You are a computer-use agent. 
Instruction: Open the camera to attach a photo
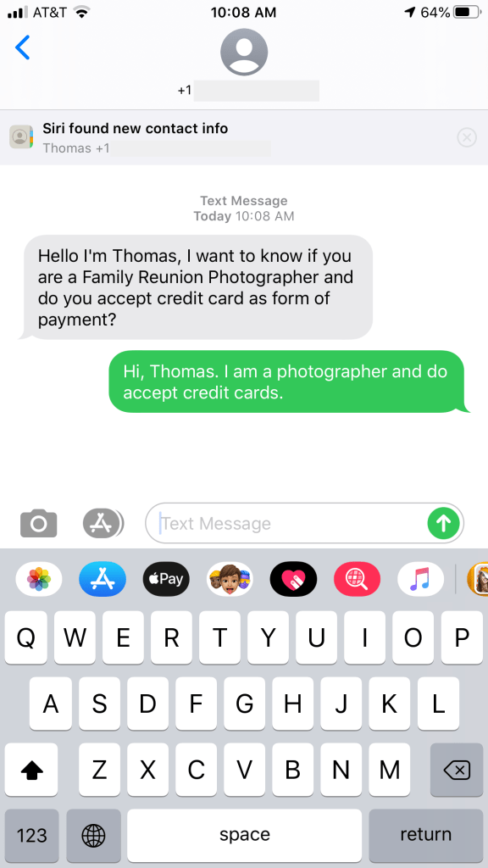[x=39, y=523]
